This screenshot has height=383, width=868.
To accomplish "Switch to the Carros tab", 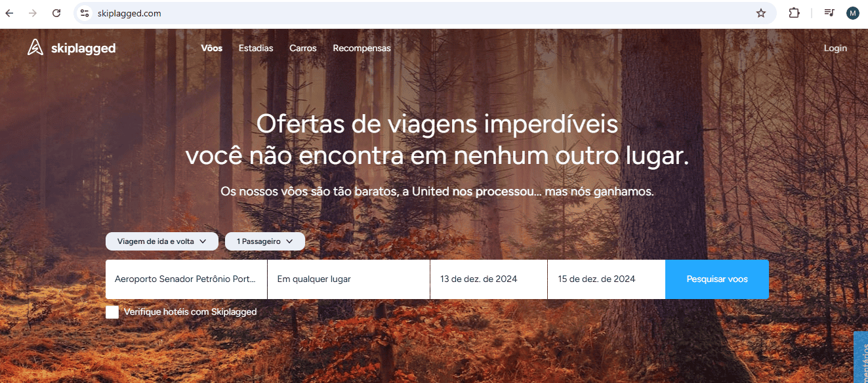I will [303, 48].
